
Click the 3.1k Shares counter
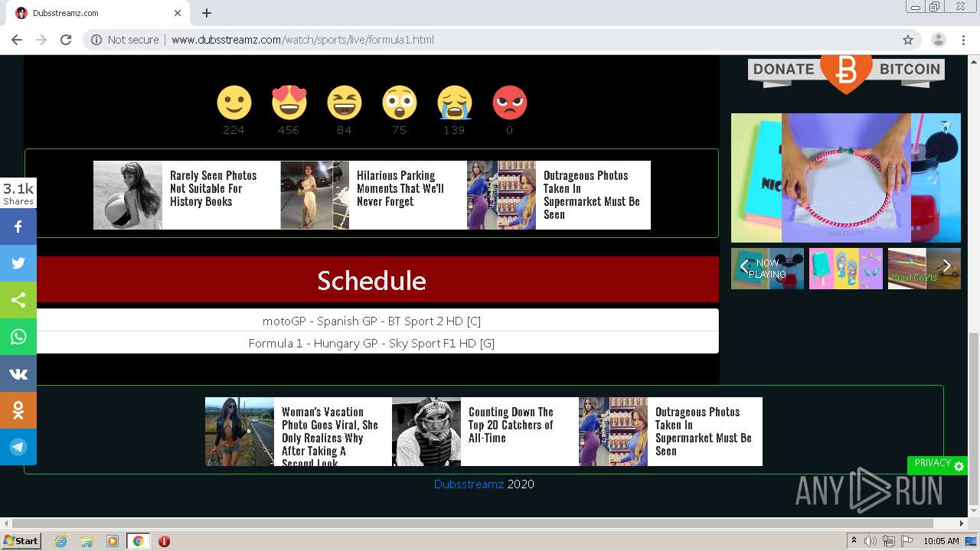click(x=18, y=194)
